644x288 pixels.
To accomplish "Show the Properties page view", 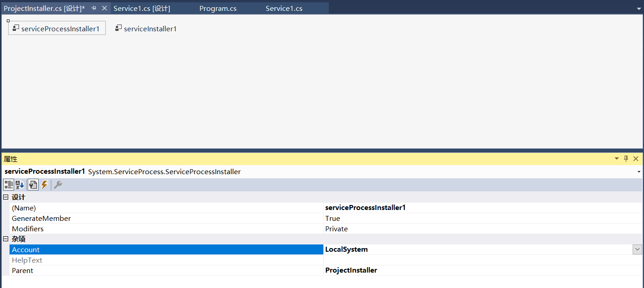I will pyautogui.click(x=33, y=185).
